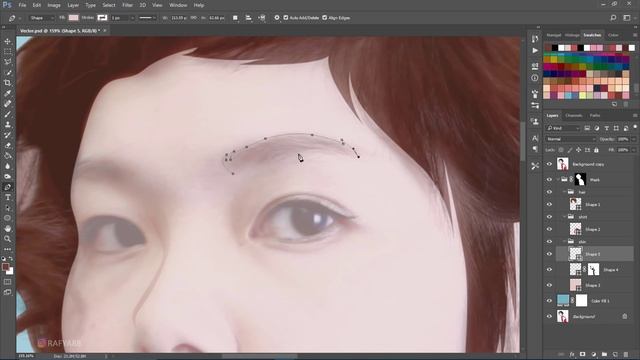Collapse the Mask group
The height and width of the screenshot is (360, 640).
[x=558, y=180]
